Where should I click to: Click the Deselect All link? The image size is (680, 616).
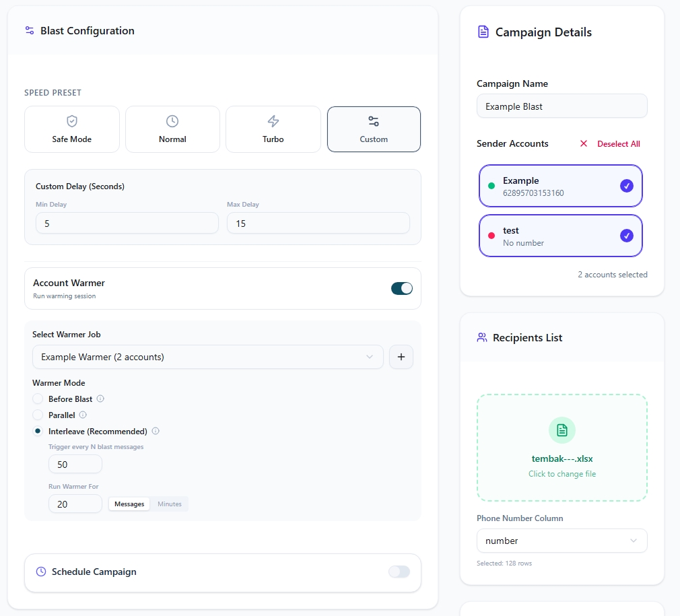(x=610, y=143)
